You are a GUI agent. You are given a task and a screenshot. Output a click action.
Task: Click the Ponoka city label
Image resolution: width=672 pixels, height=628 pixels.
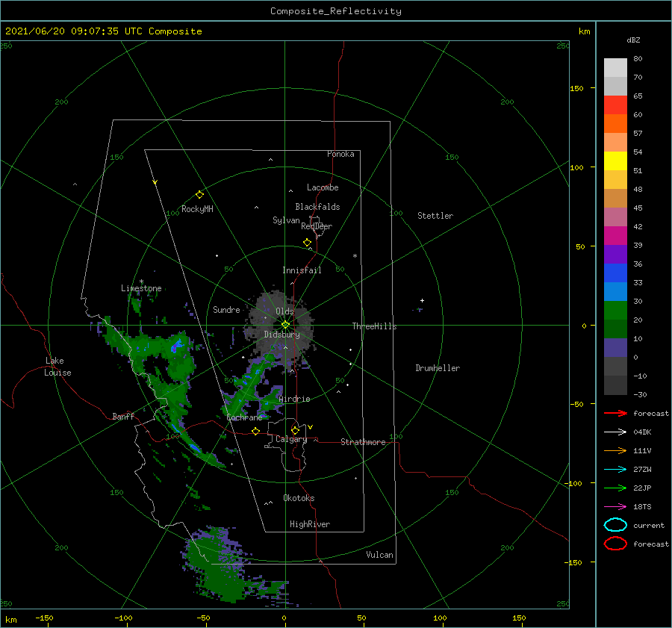[x=340, y=154]
